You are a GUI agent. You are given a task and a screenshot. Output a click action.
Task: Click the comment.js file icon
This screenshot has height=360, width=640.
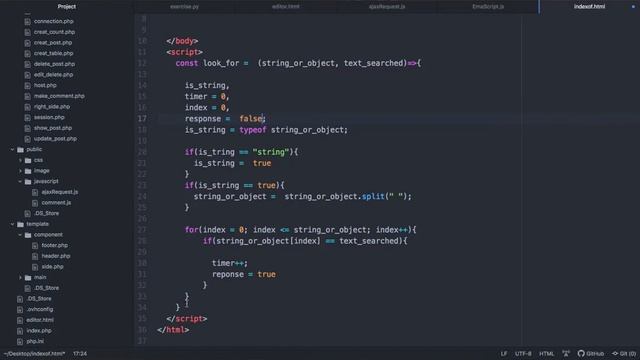(x=35, y=203)
